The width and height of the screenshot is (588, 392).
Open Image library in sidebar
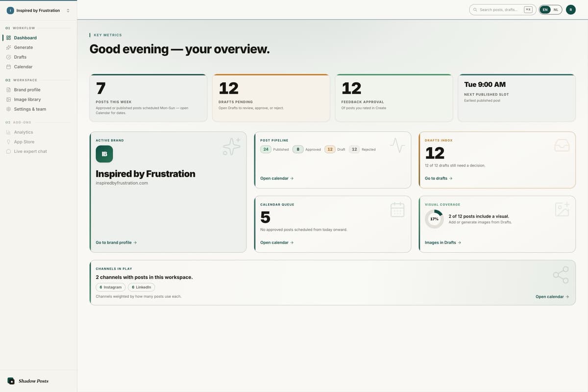tap(38, 99)
